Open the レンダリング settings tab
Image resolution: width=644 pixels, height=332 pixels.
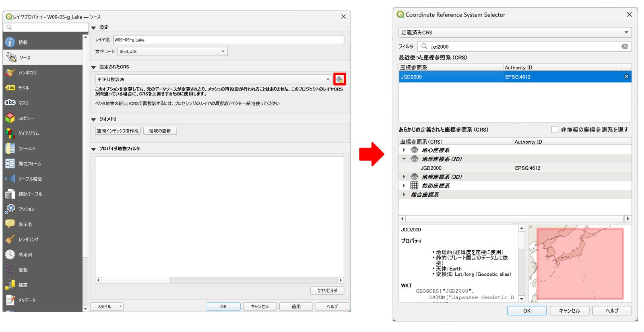[x=43, y=239]
